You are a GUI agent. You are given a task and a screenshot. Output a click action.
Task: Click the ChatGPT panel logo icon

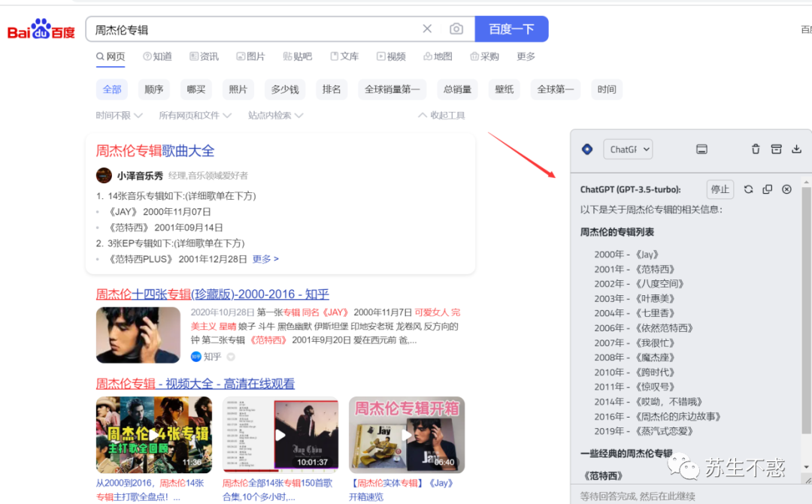point(587,149)
